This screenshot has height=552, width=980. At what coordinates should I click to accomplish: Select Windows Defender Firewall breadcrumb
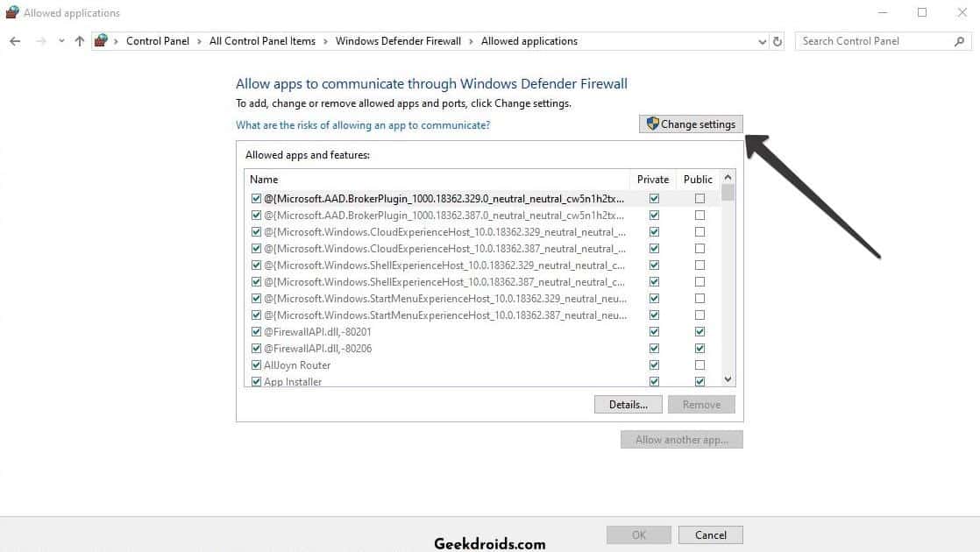point(398,41)
